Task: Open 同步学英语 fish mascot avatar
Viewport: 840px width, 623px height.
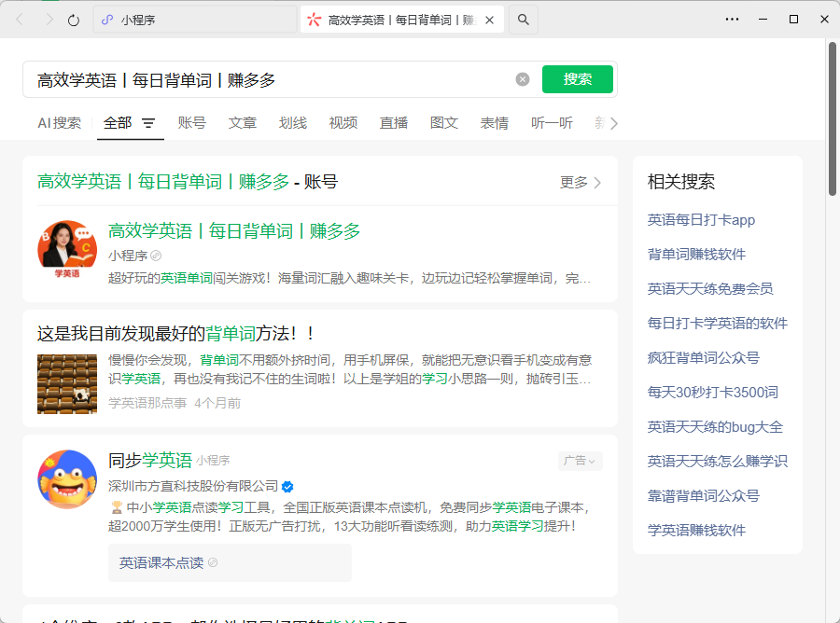Action: [x=67, y=479]
